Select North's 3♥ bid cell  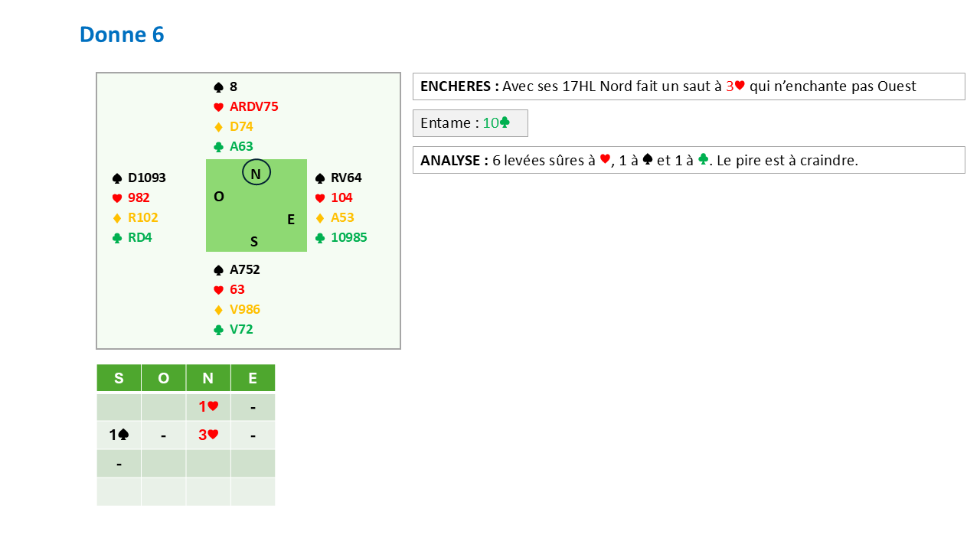[208, 435]
